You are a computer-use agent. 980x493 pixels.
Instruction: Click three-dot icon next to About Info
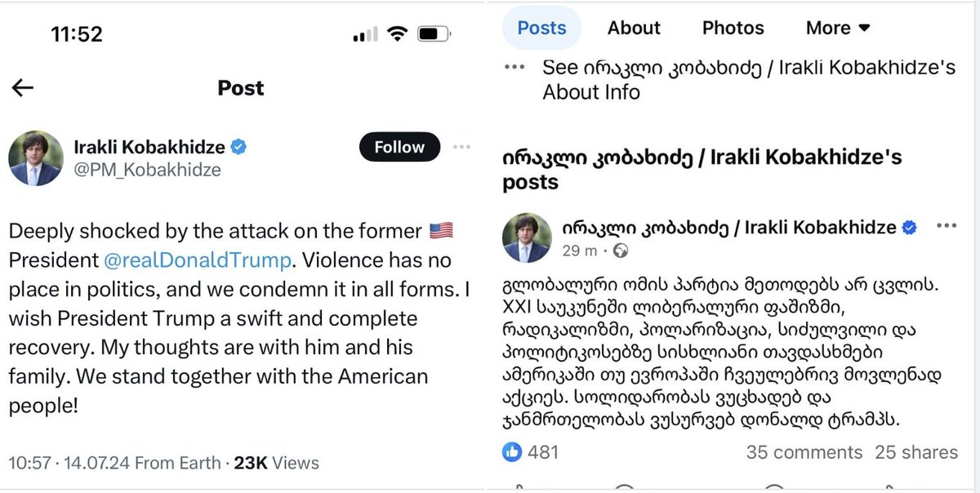(514, 68)
